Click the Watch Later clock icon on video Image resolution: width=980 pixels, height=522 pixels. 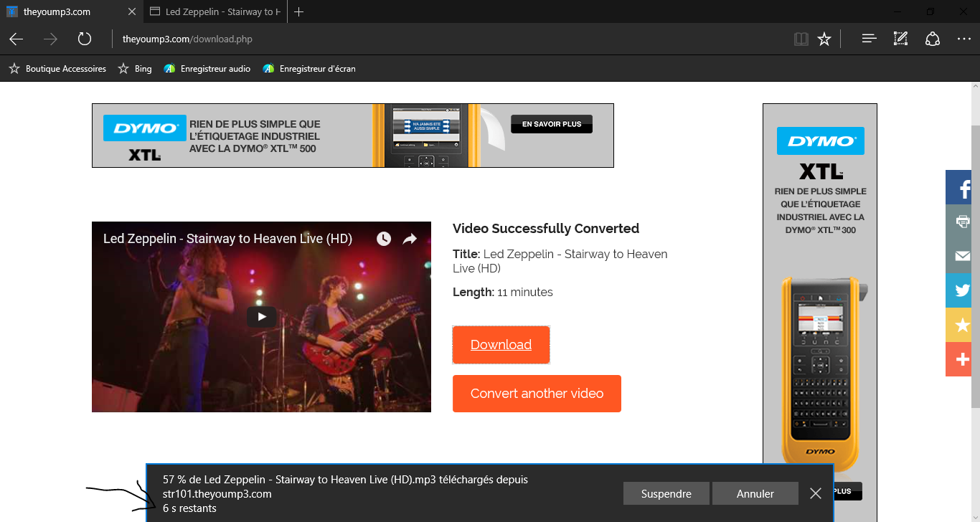[x=384, y=239]
